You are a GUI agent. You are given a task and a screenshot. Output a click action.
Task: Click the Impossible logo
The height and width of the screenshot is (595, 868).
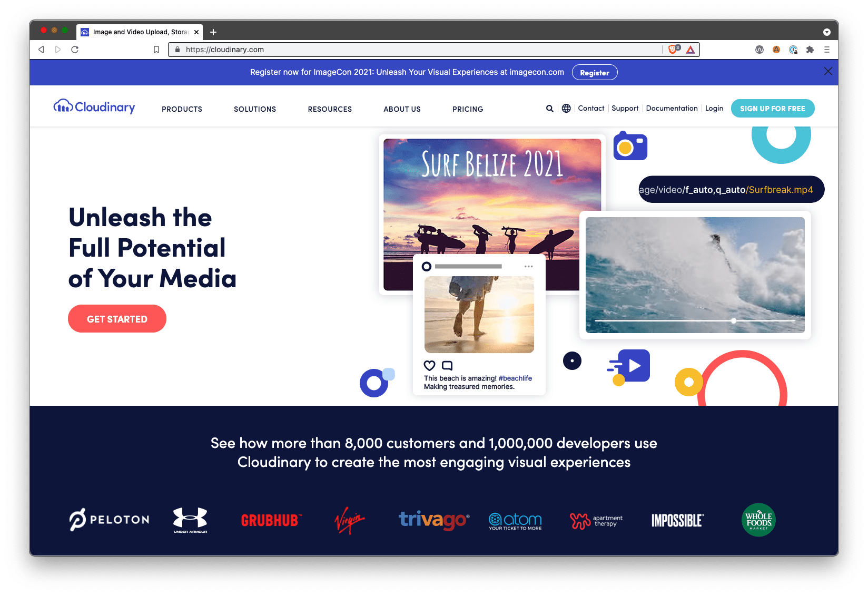pyautogui.click(x=677, y=521)
